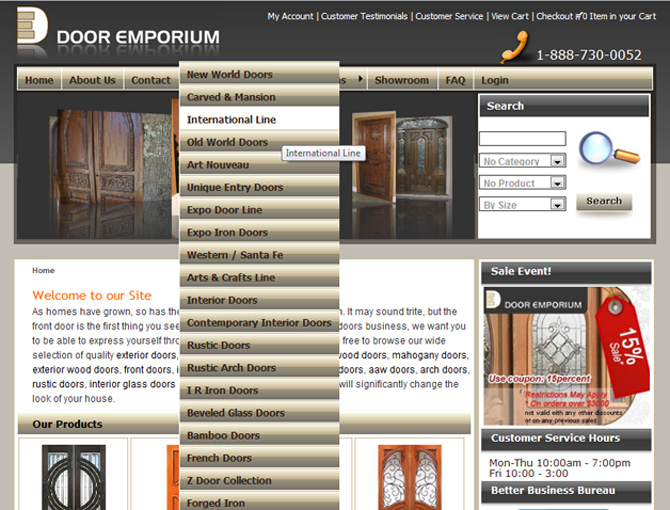Select French Doors from the menu
This screenshot has width=670, height=510.
259,458
